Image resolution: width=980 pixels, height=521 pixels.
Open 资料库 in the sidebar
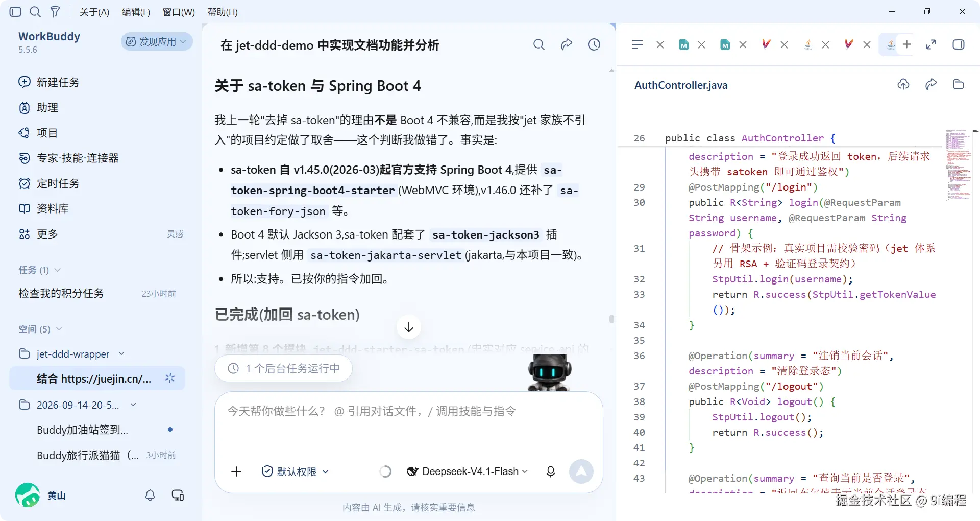44,208
